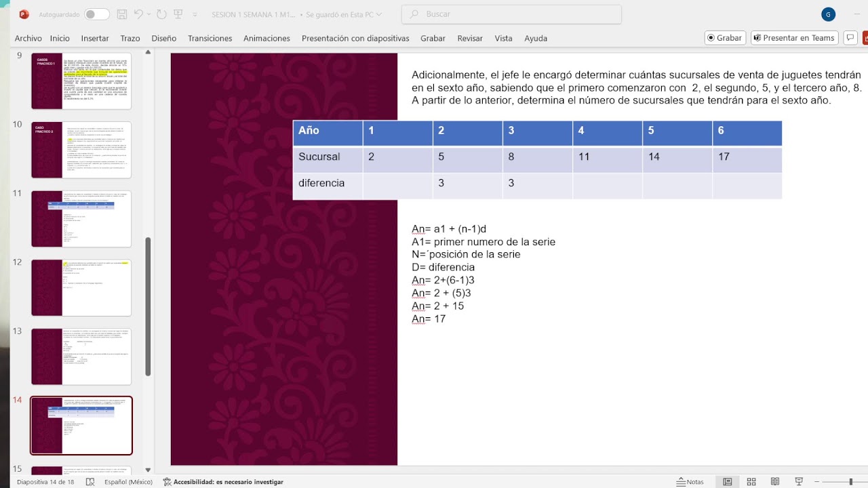Start Slide Show from status bar icon

[799, 482]
